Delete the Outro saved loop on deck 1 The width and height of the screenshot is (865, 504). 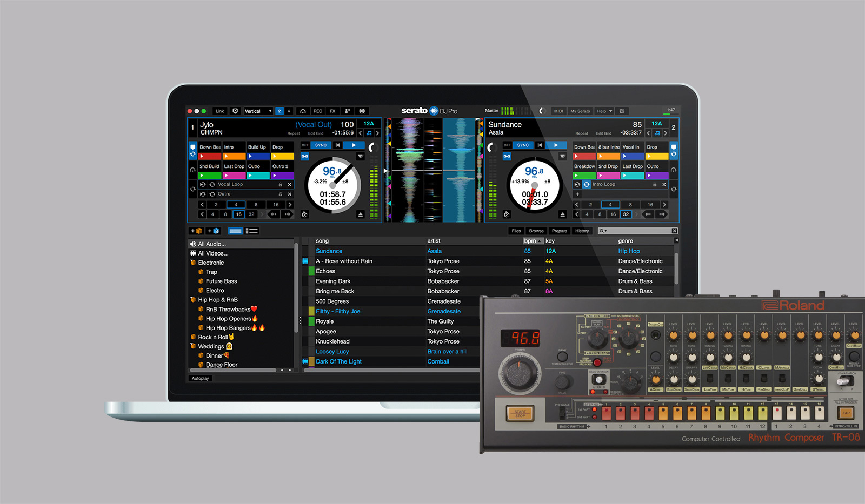click(290, 194)
